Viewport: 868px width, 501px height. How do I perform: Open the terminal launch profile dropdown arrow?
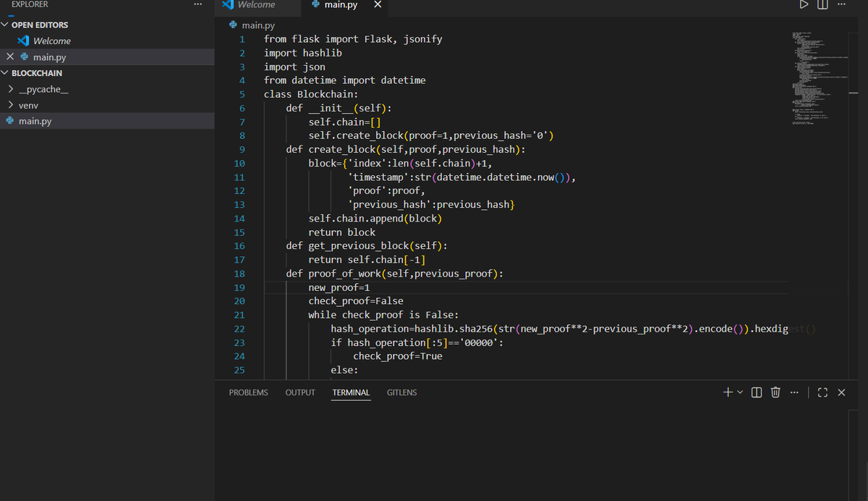coord(740,392)
